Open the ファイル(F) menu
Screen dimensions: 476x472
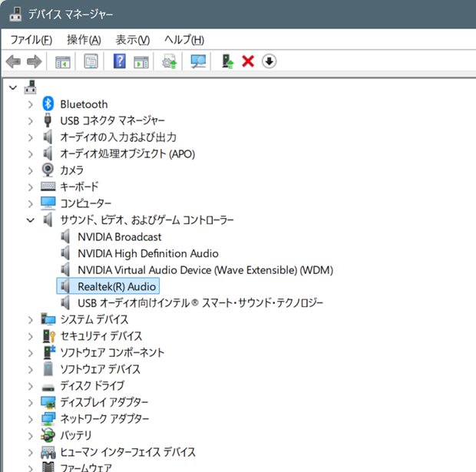tap(31, 40)
